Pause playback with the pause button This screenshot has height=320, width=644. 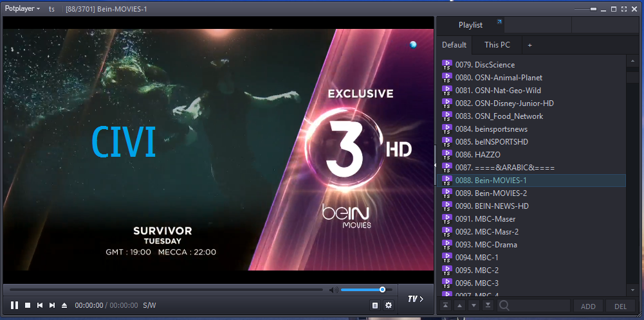click(14, 305)
